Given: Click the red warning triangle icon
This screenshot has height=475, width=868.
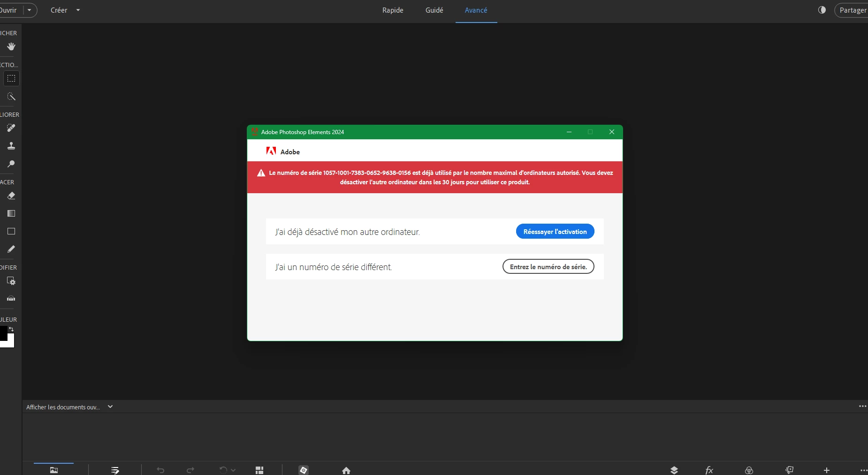Looking at the screenshot, I should pyautogui.click(x=261, y=173).
